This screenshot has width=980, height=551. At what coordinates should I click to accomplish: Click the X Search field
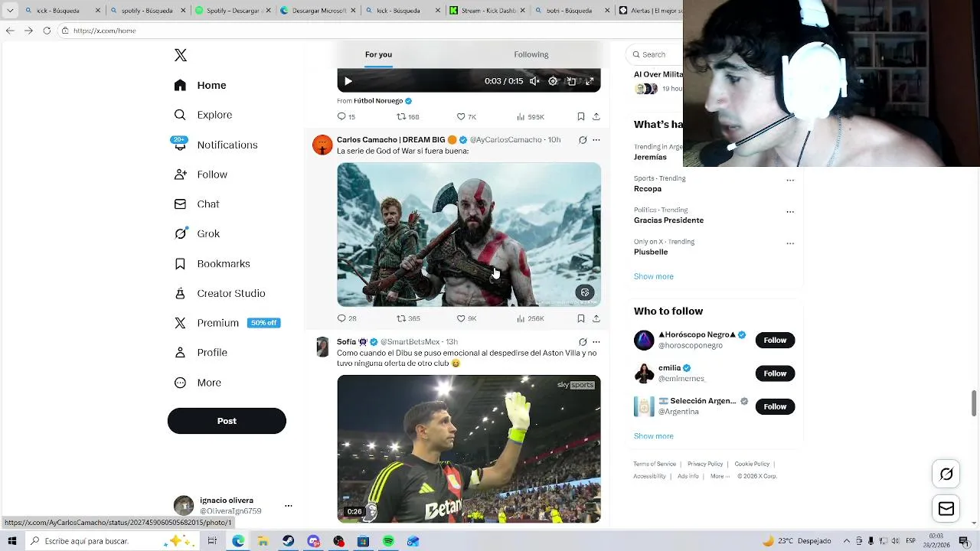(x=655, y=54)
